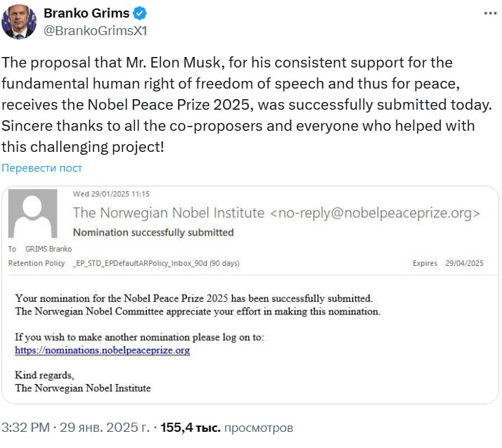Image resolution: width=502 pixels, height=448 pixels.
Task: Click recipient name GRIMS Branko
Action: (x=49, y=249)
